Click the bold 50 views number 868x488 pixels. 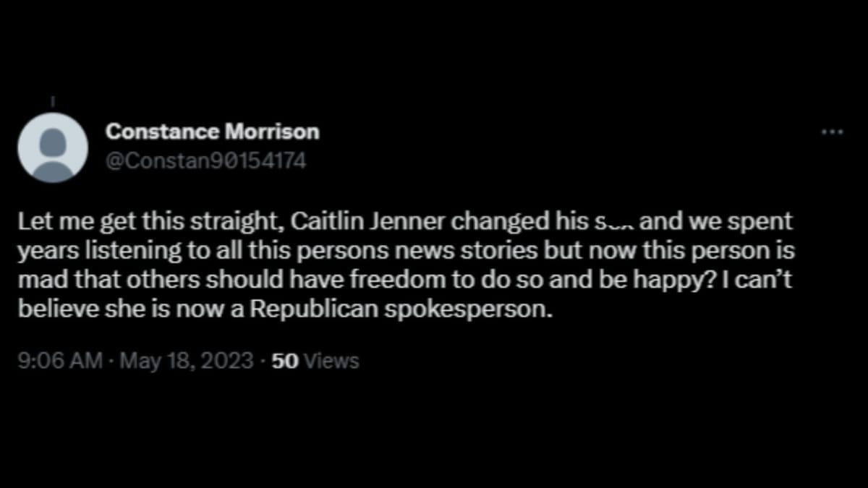pos(286,359)
